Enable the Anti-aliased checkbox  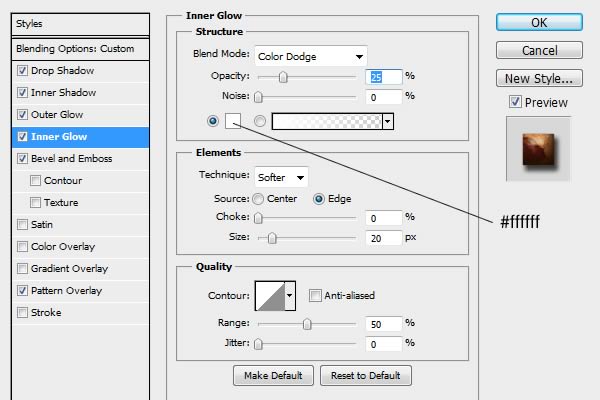pyautogui.click(x=315, y=296)
